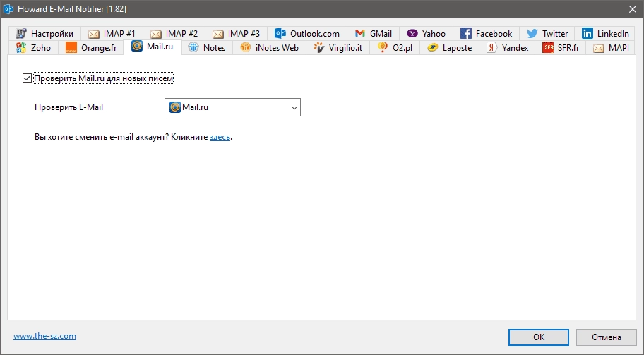Click the Проверить E-Mail label text
Viewport: 644px width, 355px height.
click(x=69, y=107)
